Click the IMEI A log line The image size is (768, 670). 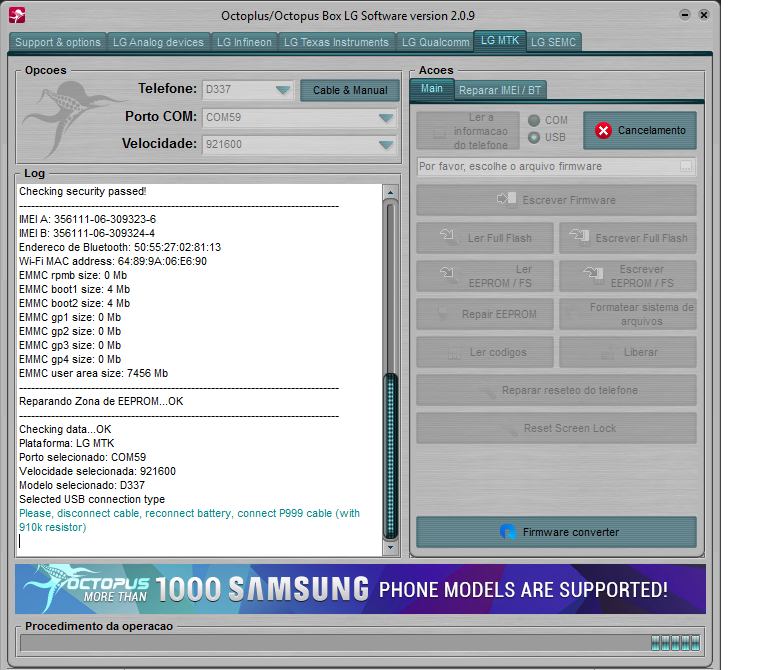tap(87, 219)
